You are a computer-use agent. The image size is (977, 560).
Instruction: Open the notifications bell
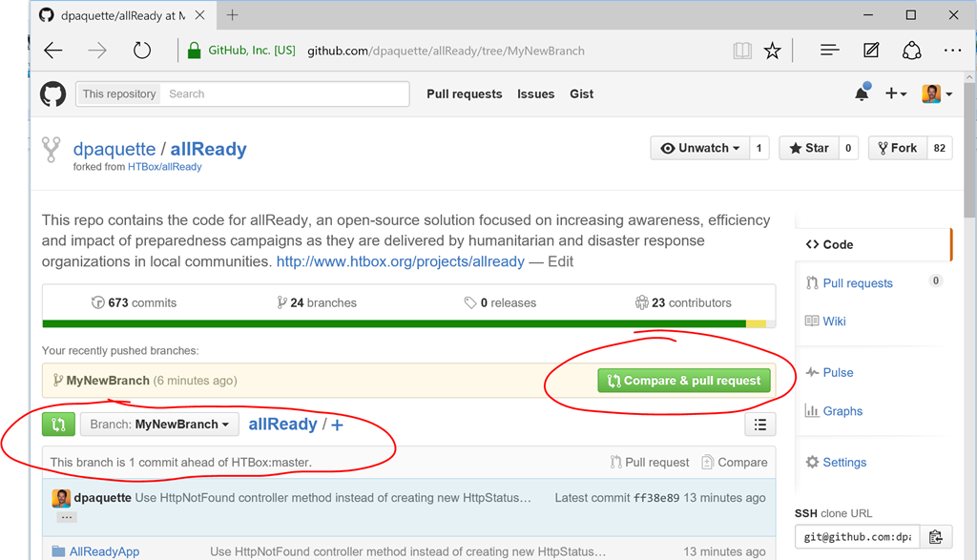coord(863,93)
